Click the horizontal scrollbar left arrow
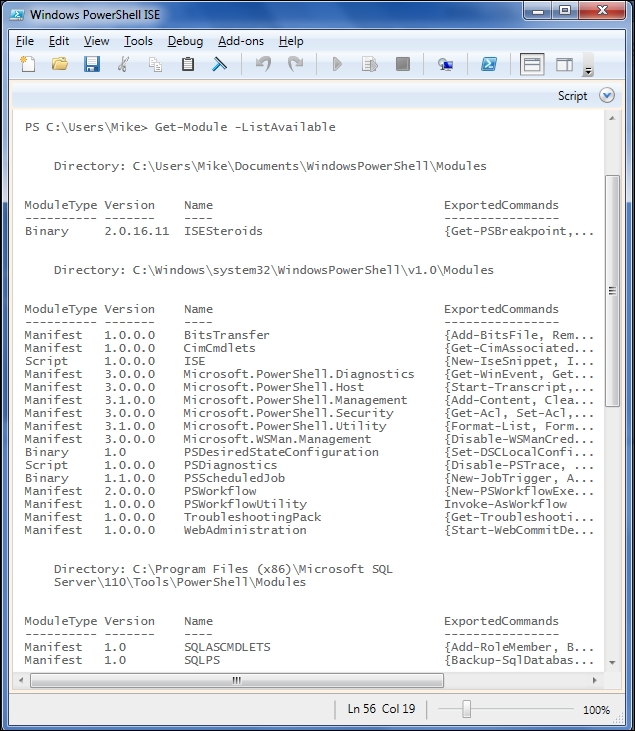This screenshot has width=635, height=731. [21, 680]
